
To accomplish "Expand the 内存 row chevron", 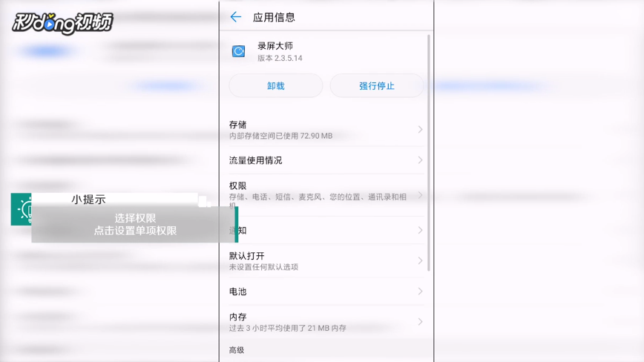I will point(420,322).
